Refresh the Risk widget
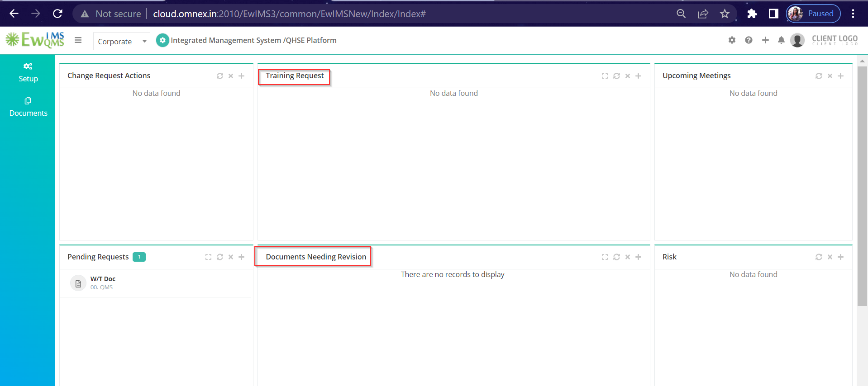The image size is (868, 386). click(x=819, y=257)
